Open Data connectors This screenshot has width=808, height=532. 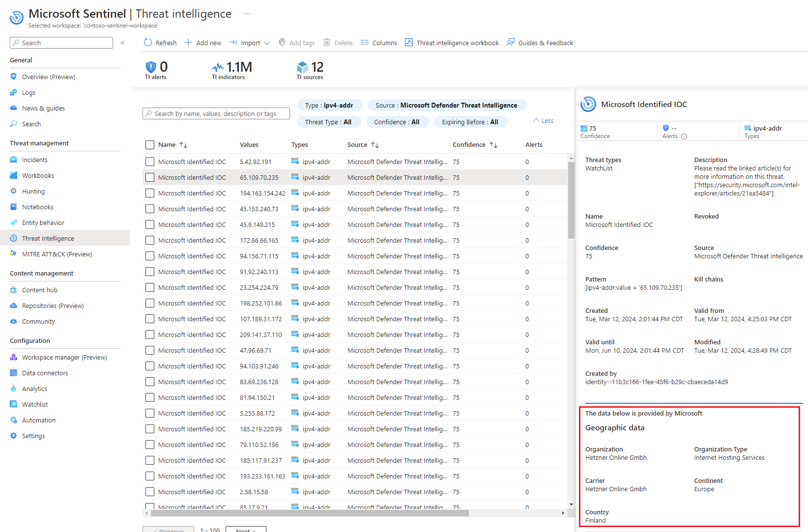click(45, 373)
